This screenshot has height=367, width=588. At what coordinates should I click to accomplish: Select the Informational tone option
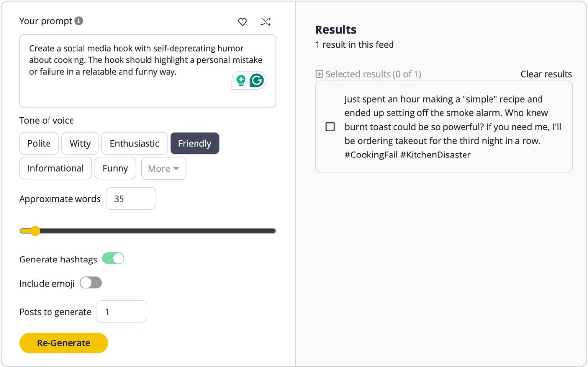coord(55,168)
